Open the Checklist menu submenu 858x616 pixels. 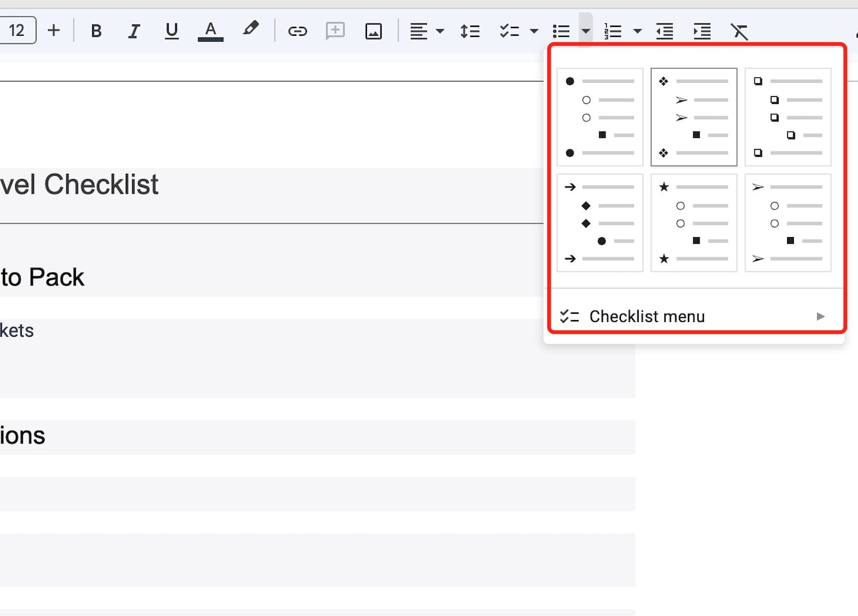click(x=694, y=316)
